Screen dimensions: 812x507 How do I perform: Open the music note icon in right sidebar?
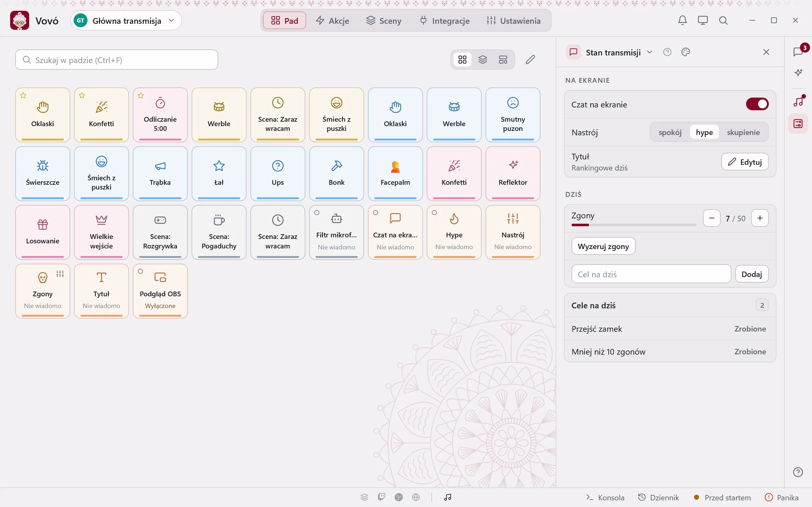point(798,101)
